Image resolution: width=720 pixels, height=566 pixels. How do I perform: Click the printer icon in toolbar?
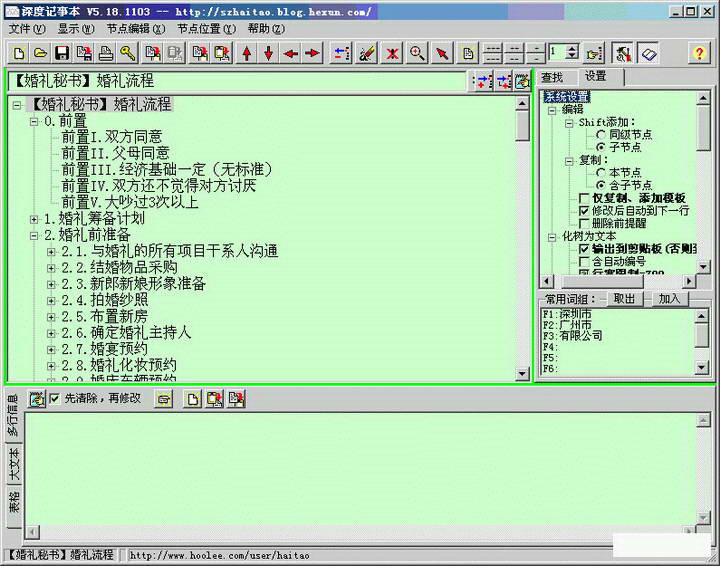point(106,54)
